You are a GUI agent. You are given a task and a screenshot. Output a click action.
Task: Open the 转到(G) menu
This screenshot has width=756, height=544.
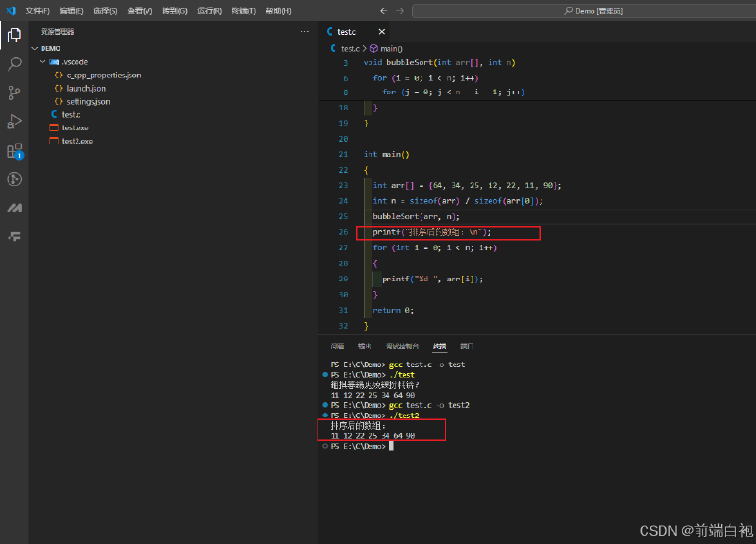coord(175,10)
